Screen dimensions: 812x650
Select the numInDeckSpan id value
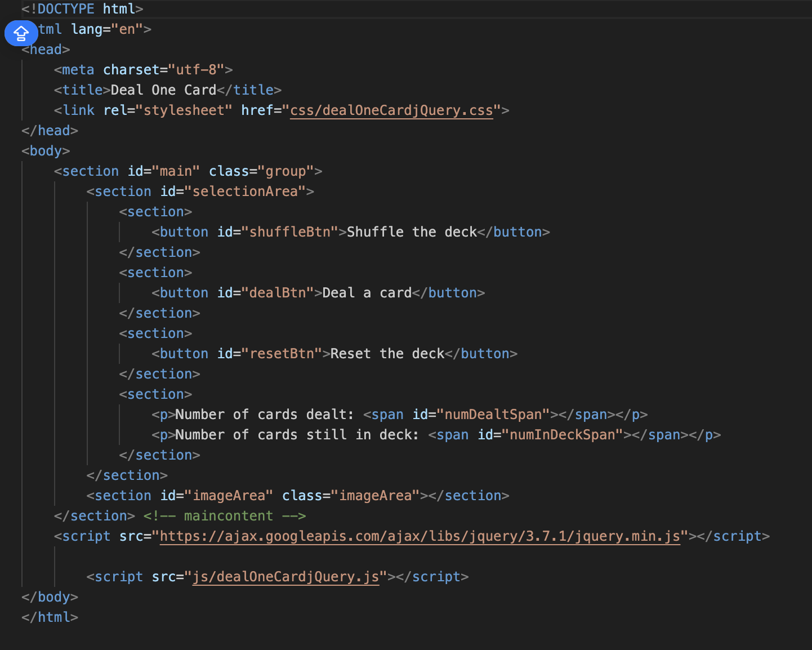pyautogui.click(x=564, y=434)
